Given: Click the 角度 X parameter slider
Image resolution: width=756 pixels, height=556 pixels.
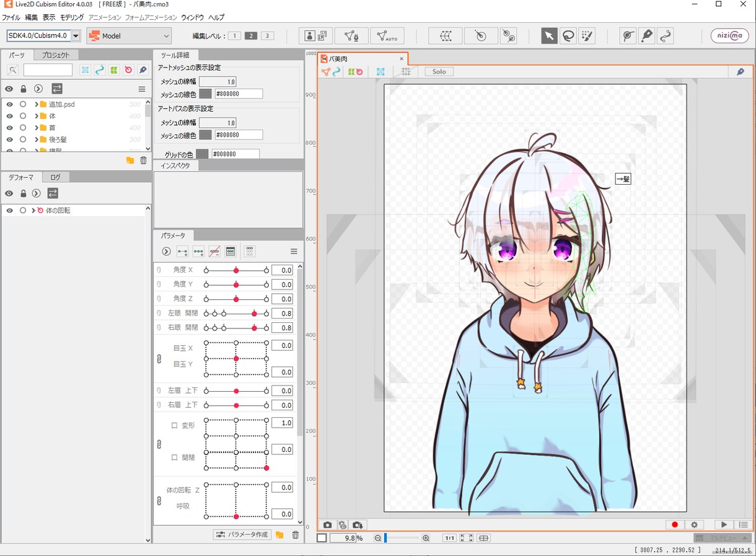Looking at the screenshot, I should [236, 270].
